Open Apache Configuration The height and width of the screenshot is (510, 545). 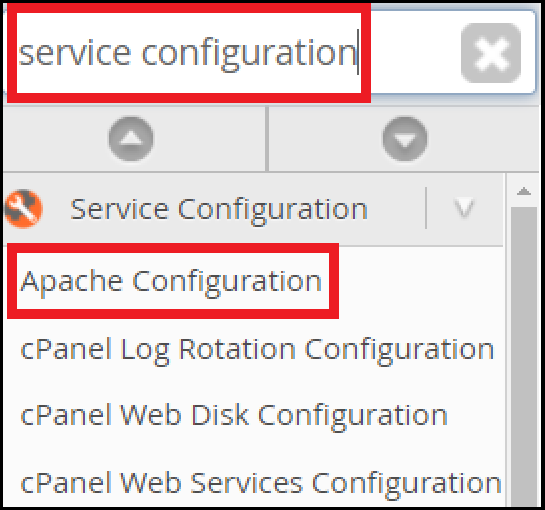171,281
